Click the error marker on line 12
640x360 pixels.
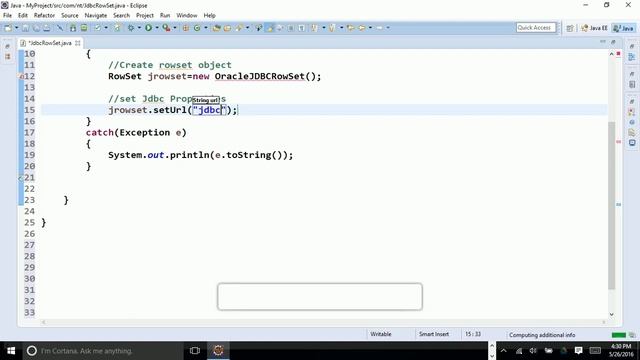click(21, 76)
